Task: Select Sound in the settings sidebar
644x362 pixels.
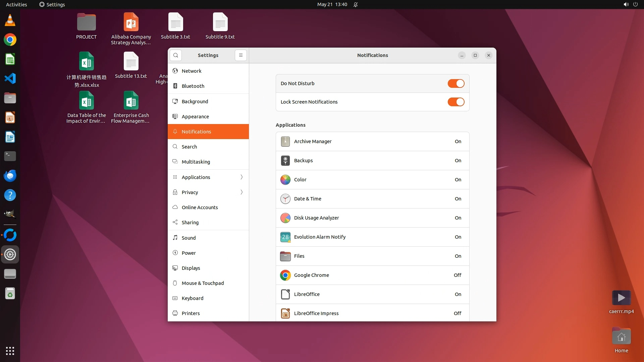Action: [x=189, y=238]
